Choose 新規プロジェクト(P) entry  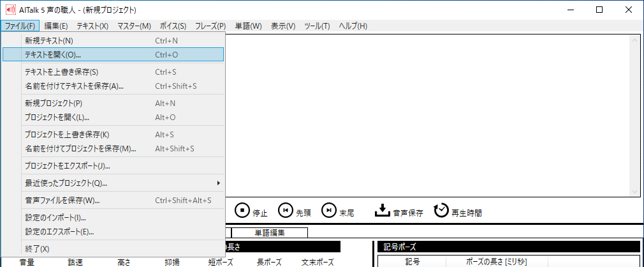click(x=113, y=103)
